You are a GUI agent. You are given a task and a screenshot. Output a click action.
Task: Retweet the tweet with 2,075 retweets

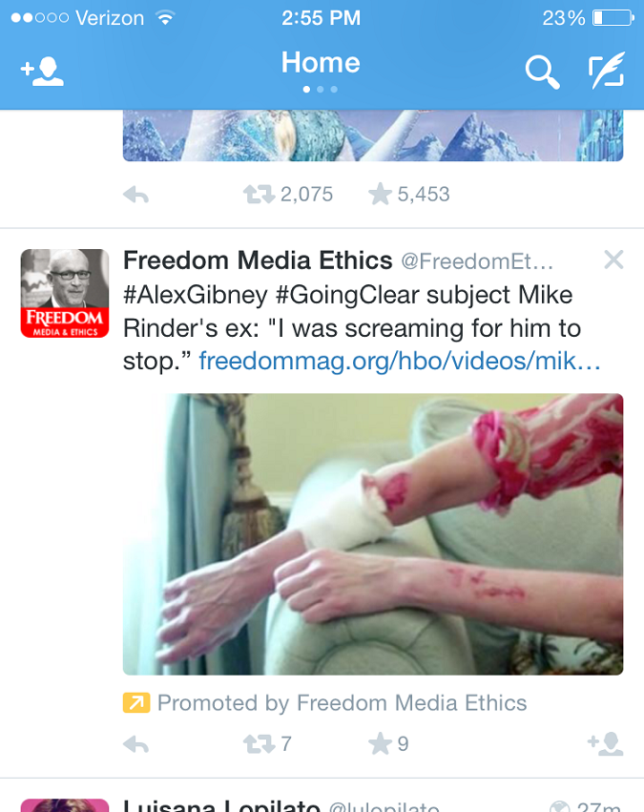point(259,195)
